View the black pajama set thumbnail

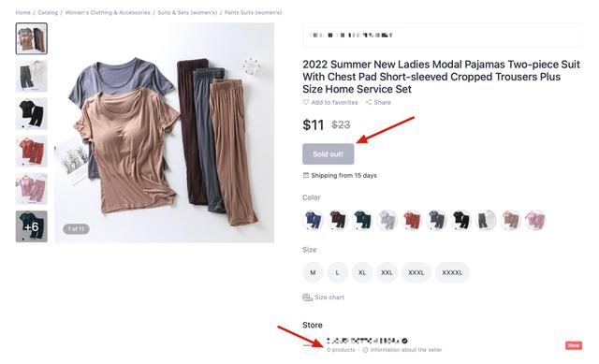coord(31,113)
